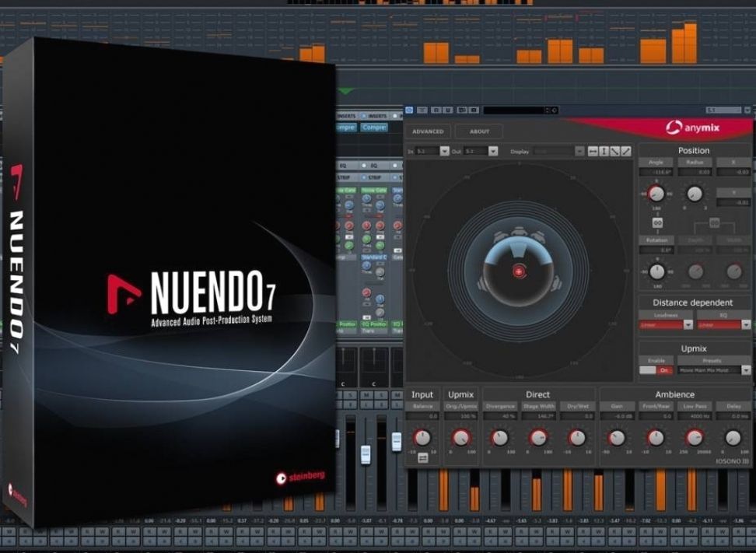
Task: Toggle the Upmix Enable On switch
Action: (656, 370)
